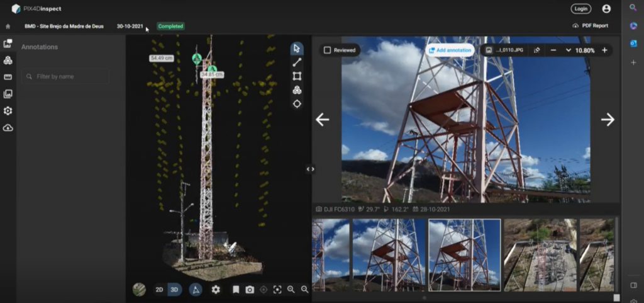Click the bookmark icon in viewer toolbar
Viewport: 644px width, 303px height.
236,289
